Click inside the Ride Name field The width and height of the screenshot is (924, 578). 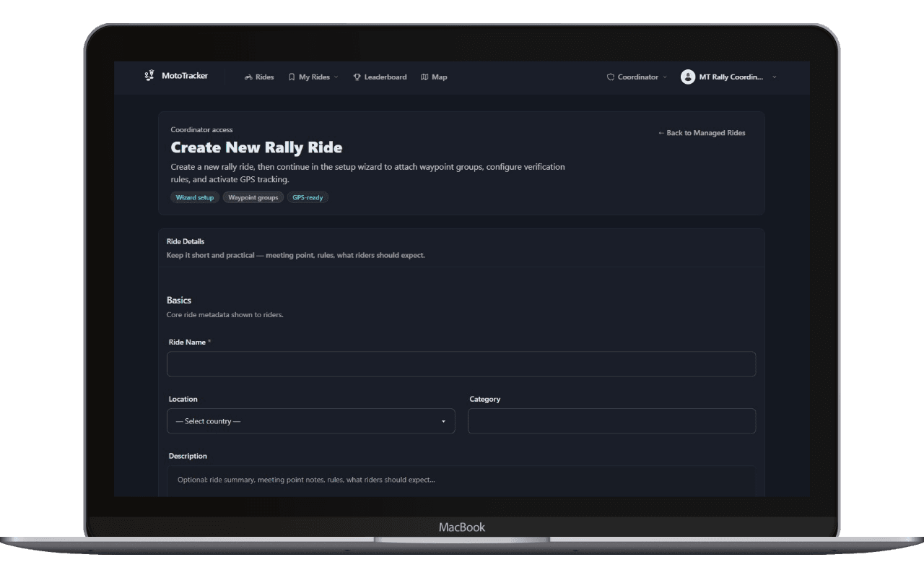[461, 363]
